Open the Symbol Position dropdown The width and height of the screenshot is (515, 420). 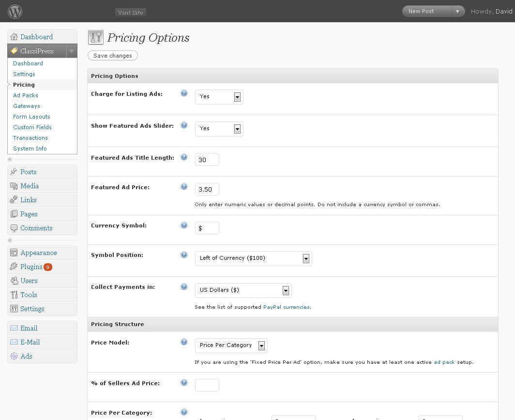253,258
